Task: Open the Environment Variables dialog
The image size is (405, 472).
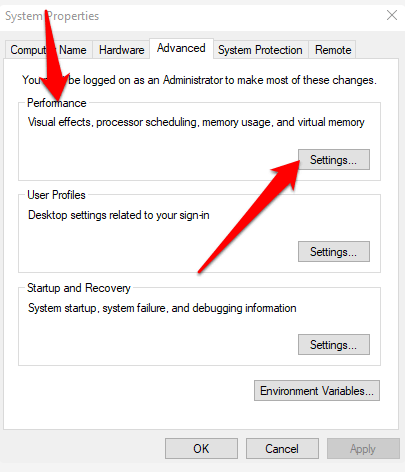Action: pos(317,390)
